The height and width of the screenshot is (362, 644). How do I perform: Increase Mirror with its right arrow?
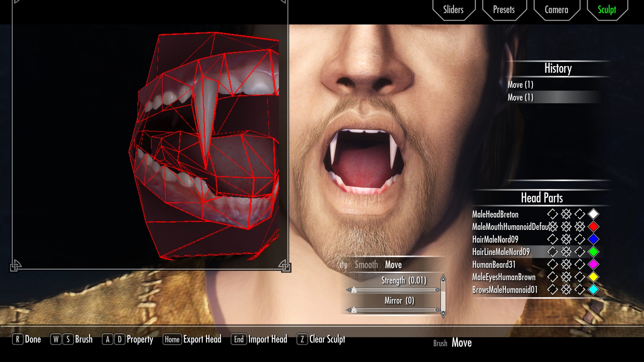[x=438, y=310]
